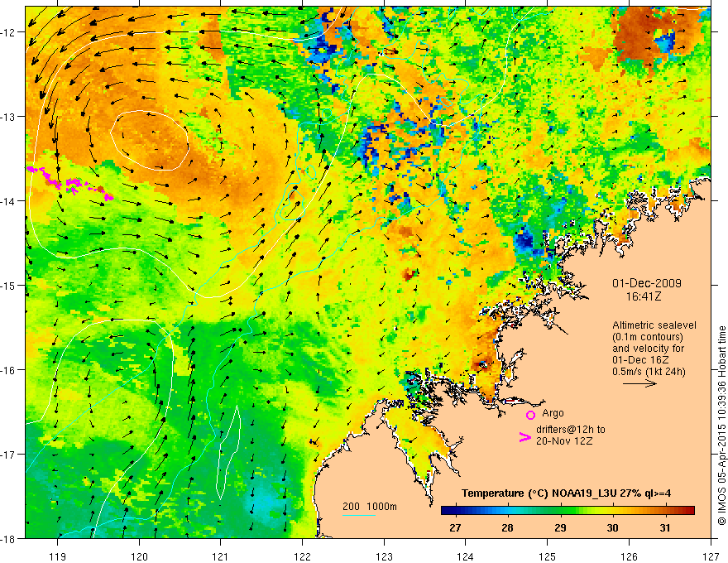The image size is (728, 563).
Task: Select the '16:41Z' time text
Action: click(x=643, y=296)
